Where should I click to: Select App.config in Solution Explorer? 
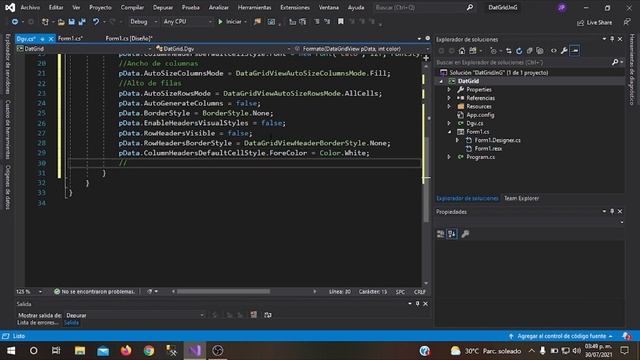(x=480, y=115)
